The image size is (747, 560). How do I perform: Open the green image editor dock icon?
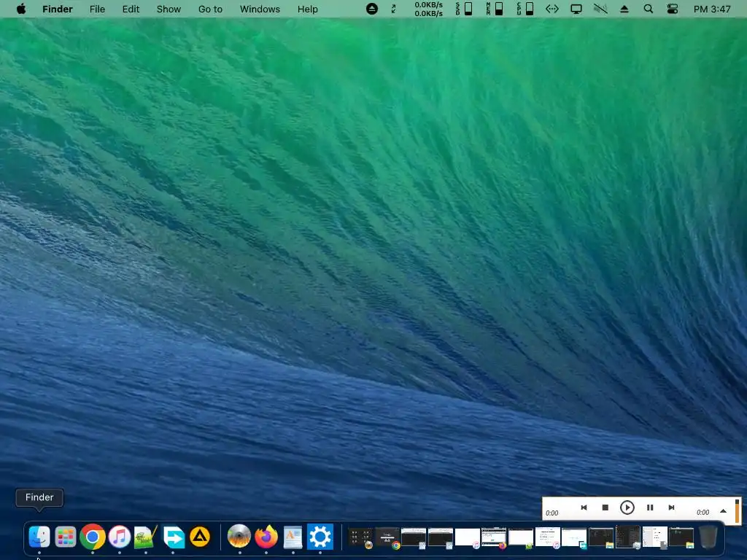point(146,537)
